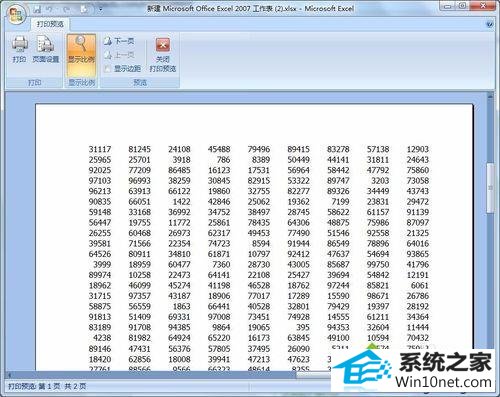Open the round Office button menu

16,14
